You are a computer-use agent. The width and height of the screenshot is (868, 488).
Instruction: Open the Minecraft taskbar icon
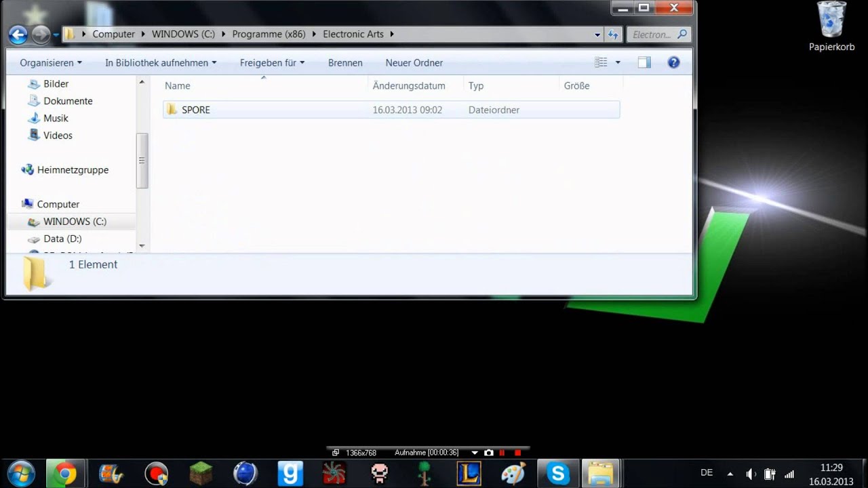[201, 473]
